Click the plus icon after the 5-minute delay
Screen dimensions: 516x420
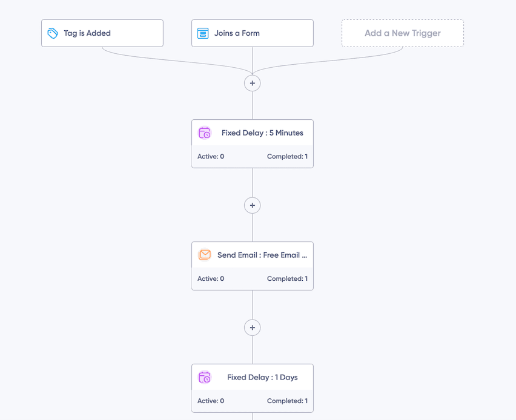[x=253, y=205]
